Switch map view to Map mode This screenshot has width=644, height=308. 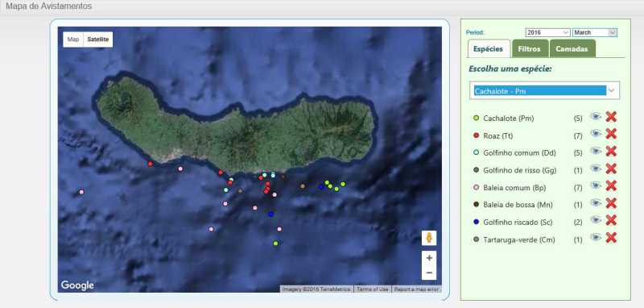73,40
